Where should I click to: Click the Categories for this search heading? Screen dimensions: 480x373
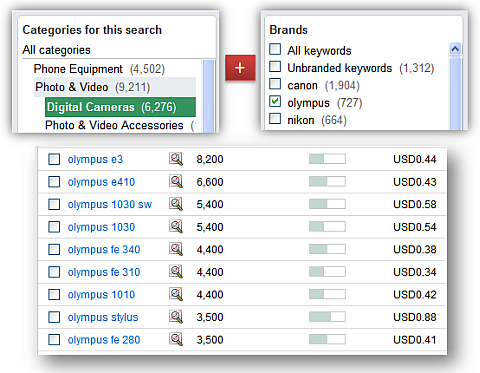[x=92, y=30]
